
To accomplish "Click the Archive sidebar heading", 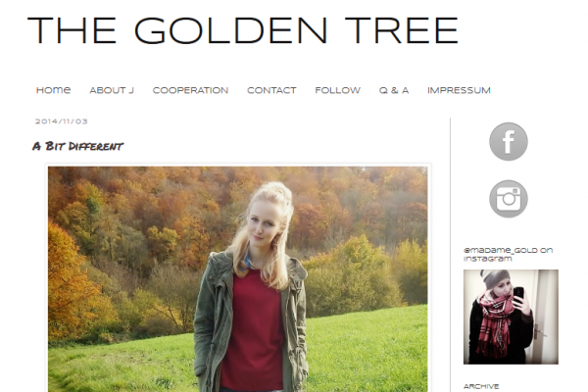I will pyautogui.click(x=481, y=386).
